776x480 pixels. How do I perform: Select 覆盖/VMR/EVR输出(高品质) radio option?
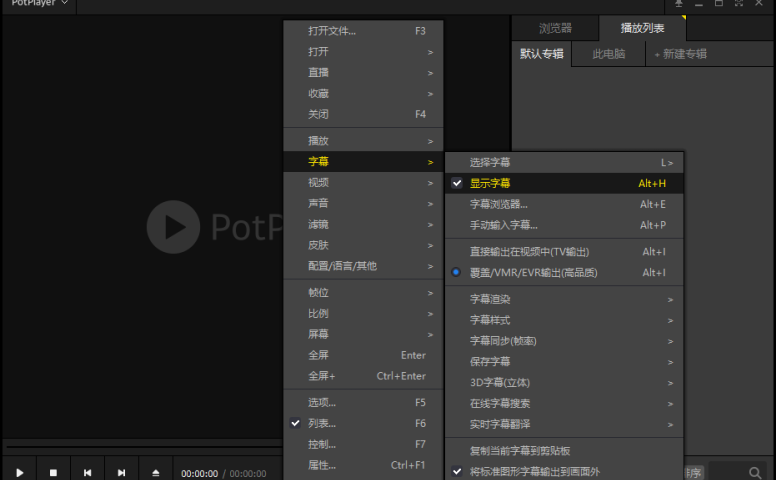click(x=564, y=272)
